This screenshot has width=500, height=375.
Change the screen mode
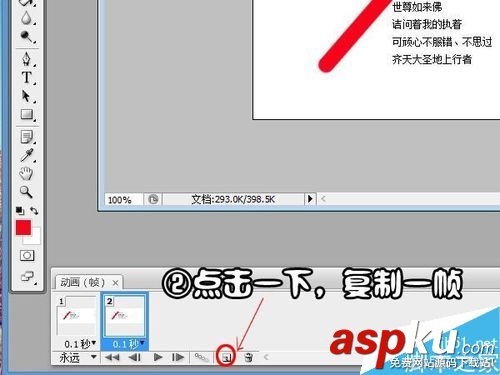click(27, 276)
